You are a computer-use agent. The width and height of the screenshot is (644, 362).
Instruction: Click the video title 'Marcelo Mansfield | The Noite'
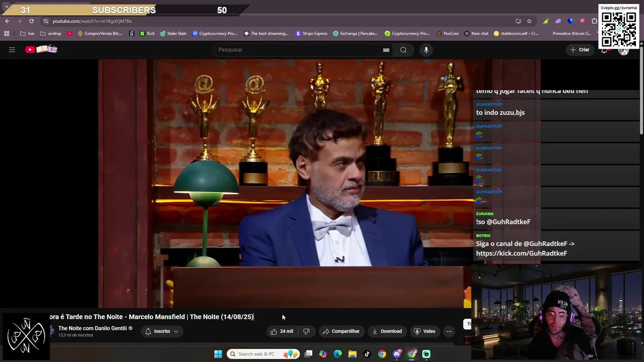point(191,317)
